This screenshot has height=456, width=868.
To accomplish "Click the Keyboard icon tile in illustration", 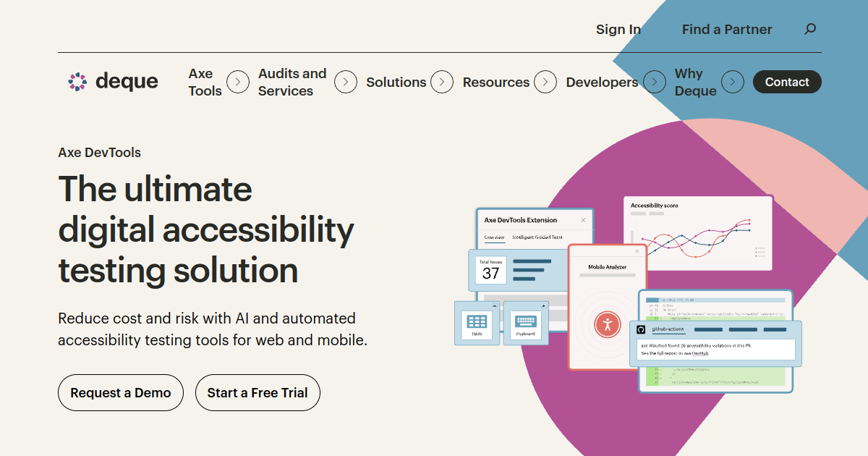I will [526, 322].
